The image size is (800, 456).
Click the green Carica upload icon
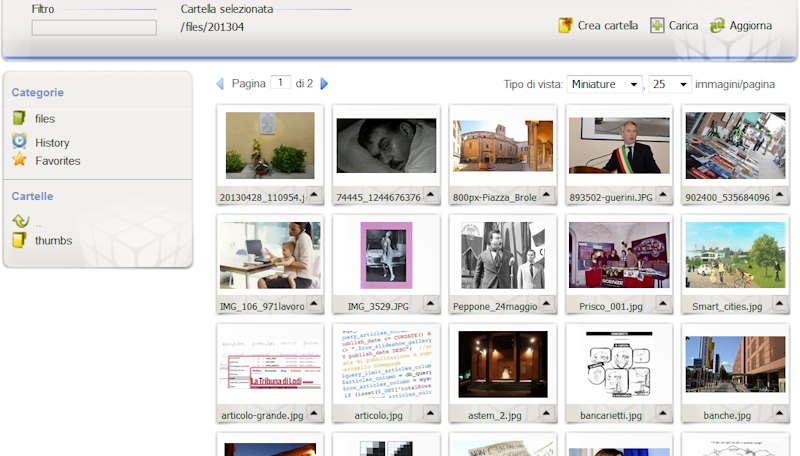[x=657, y=25]
